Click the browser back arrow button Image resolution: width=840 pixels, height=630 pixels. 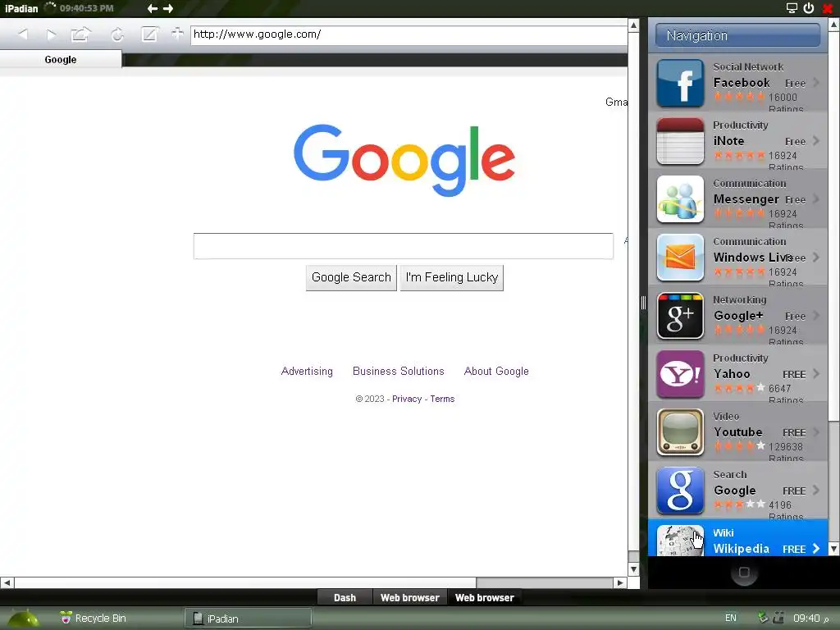pos(23,34)
